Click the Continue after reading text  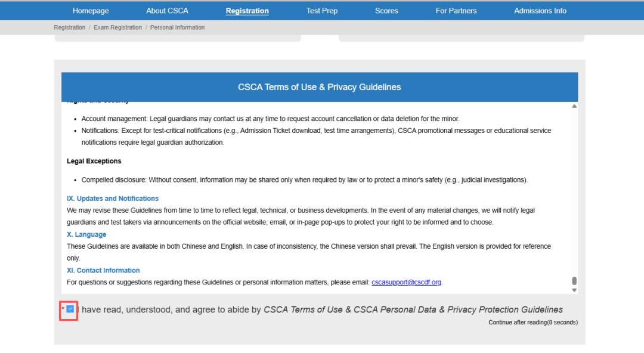pyautogui.click(x=532, y=323)
